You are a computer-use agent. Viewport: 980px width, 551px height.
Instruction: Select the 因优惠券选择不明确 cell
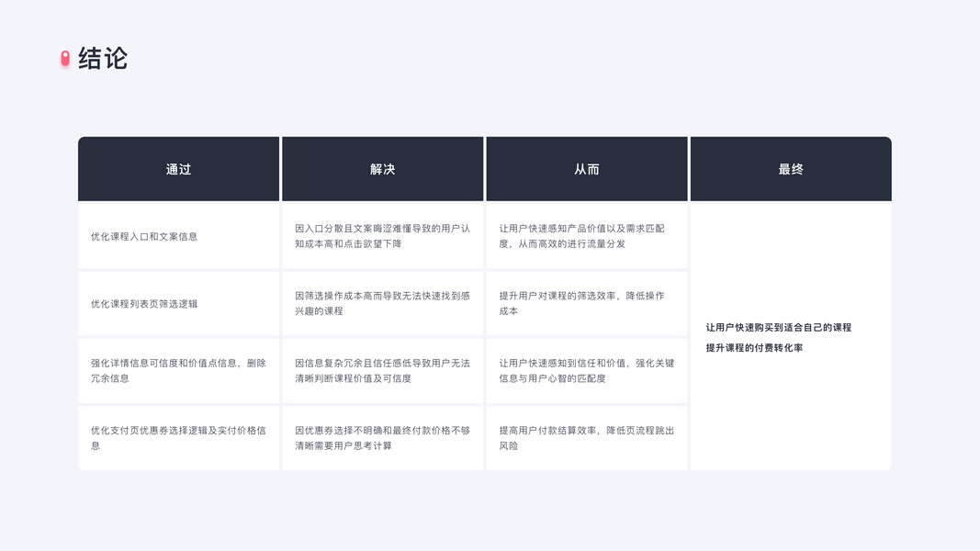click(382, 437)
